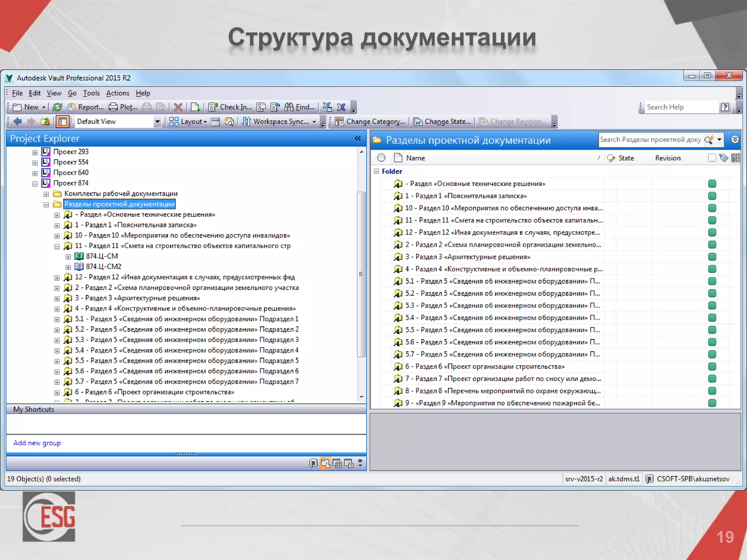Select Проект 554 in the tree
Image resolution: width=747 pixels, height=560 pixels.
[71, 162]
